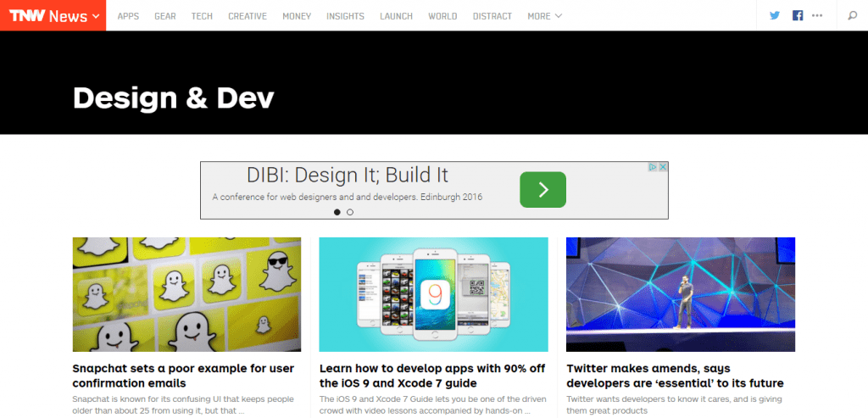
Task: Go to the WORLD section
Action: 442,16
